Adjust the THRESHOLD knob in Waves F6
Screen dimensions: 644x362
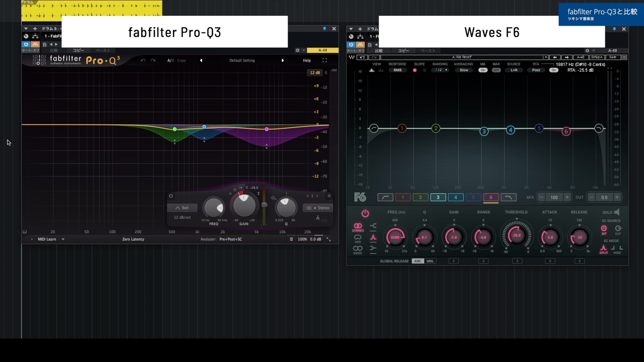pyautogui.click(x=517, y=236)
